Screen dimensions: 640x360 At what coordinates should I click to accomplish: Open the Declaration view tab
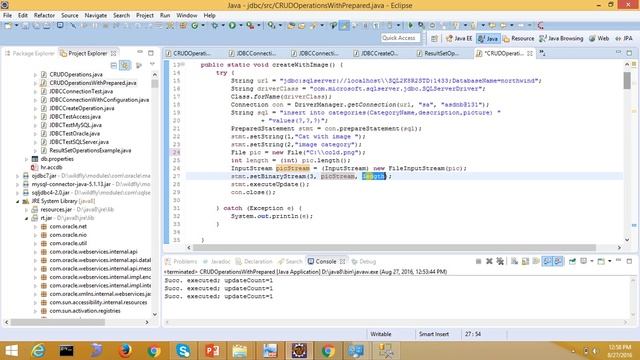pyautogui.click(x=254, y=262)
